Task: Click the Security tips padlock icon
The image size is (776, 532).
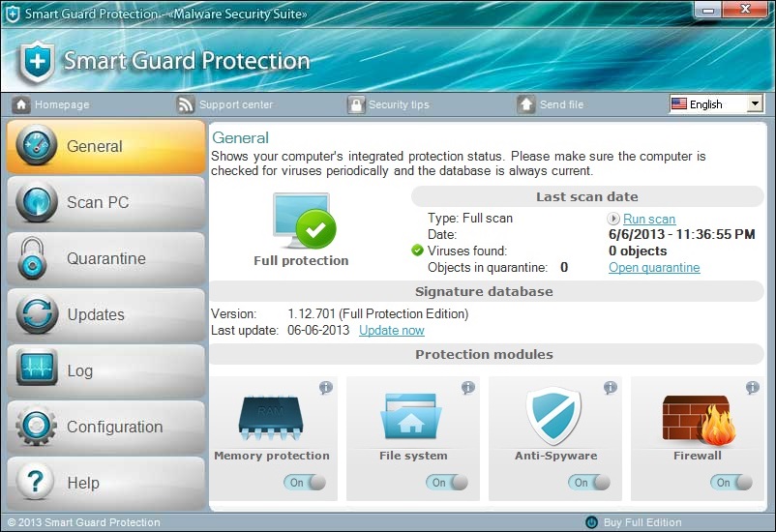Action: [x=356, y=104]
